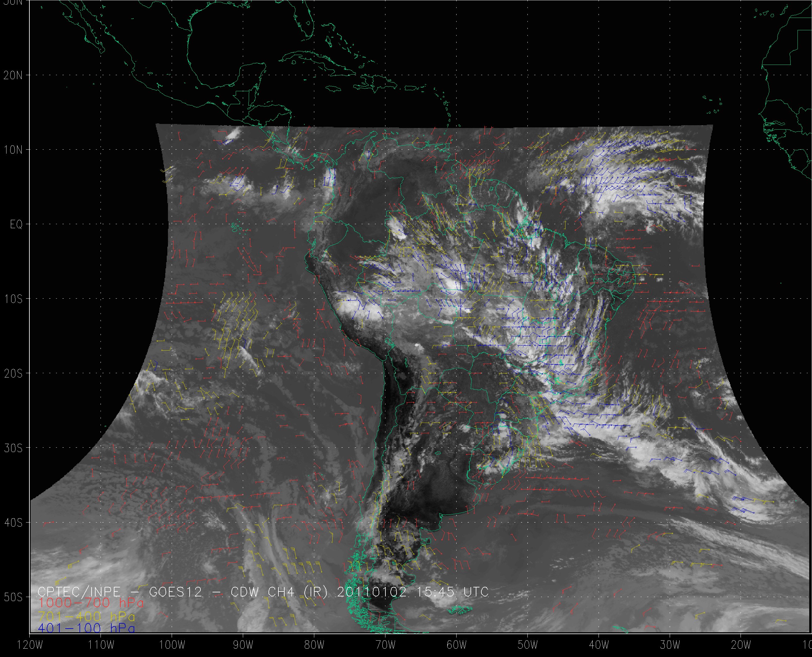
Task: Click the 20110102 date in caption
Action: 372,592
